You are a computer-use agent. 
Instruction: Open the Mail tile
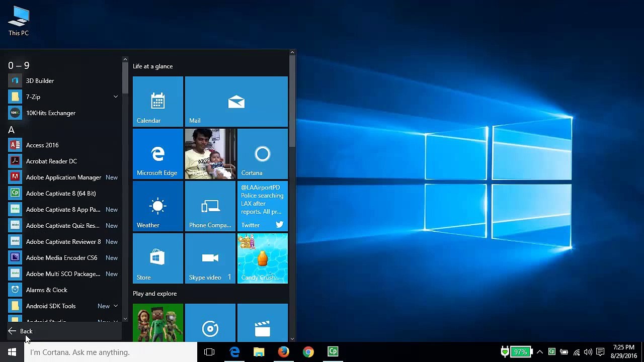[x=236, y=102]
